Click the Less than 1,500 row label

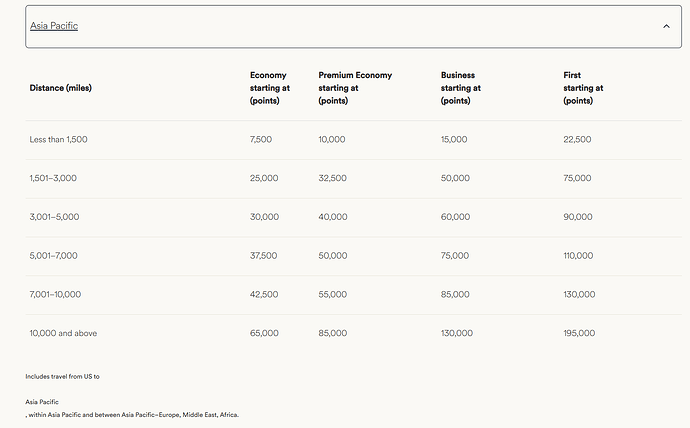tap(58, 139)
